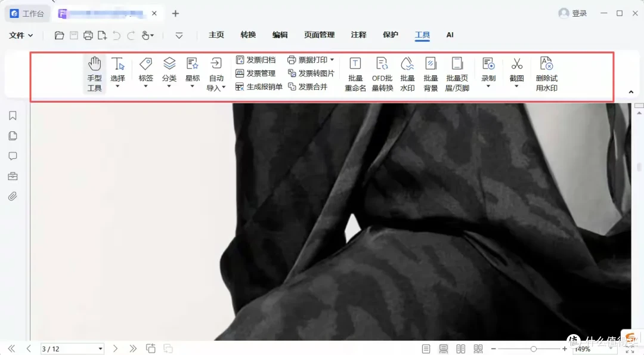The image size is (644, 355).
Task: Click the Redo arrow
Action: [131, 35]
